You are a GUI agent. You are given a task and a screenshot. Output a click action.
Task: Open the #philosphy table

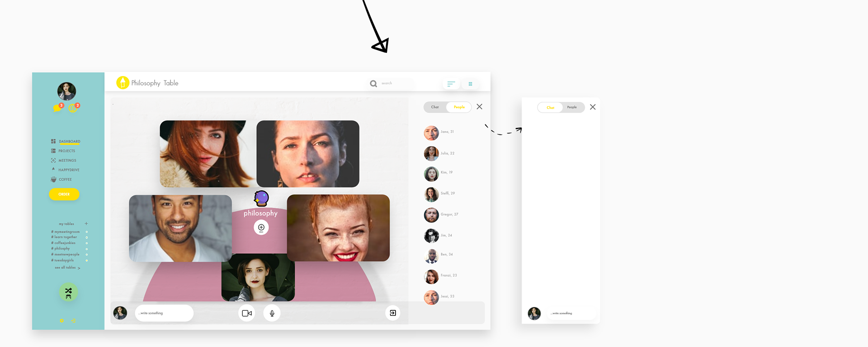coord(60,248)
